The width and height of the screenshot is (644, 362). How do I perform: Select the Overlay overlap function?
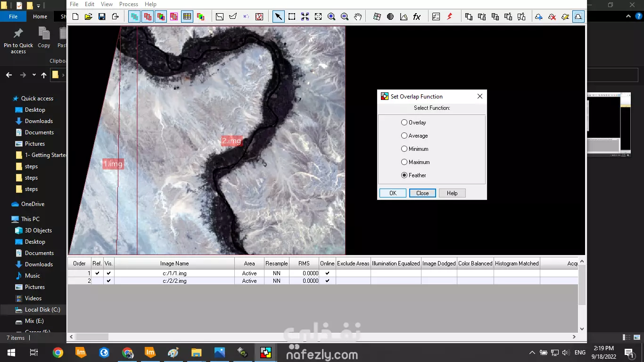(405, 122)
